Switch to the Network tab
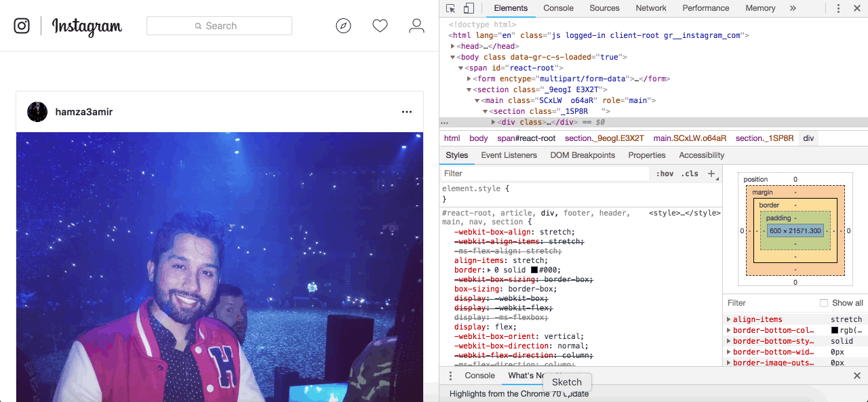 tap(650, 8)
